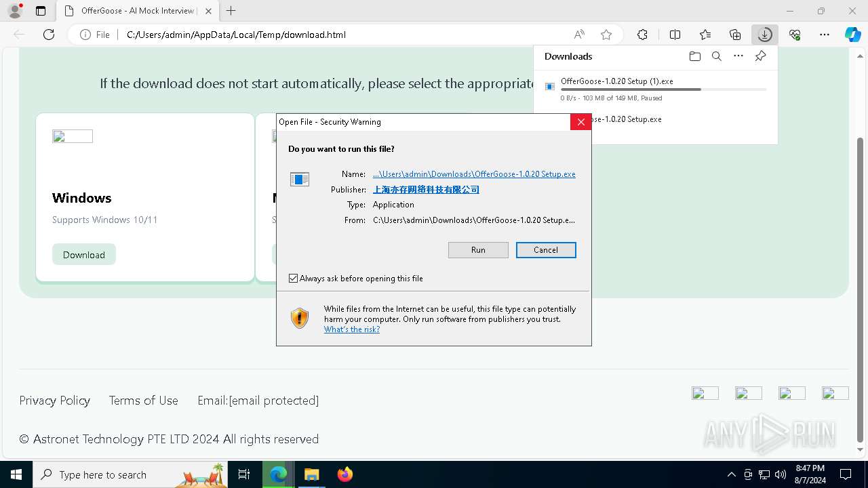Click the file name link in dialog
868x488 pixels.
[474, 174]
